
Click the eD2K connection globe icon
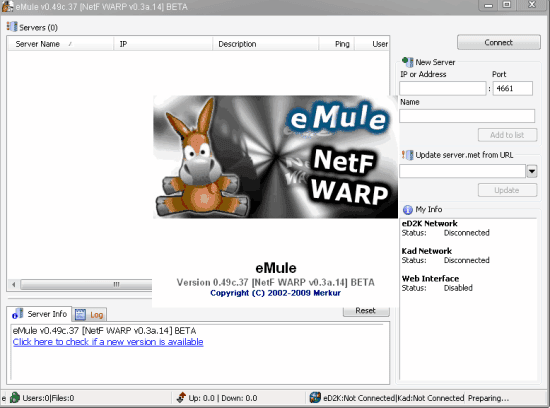tap(315, 397)
